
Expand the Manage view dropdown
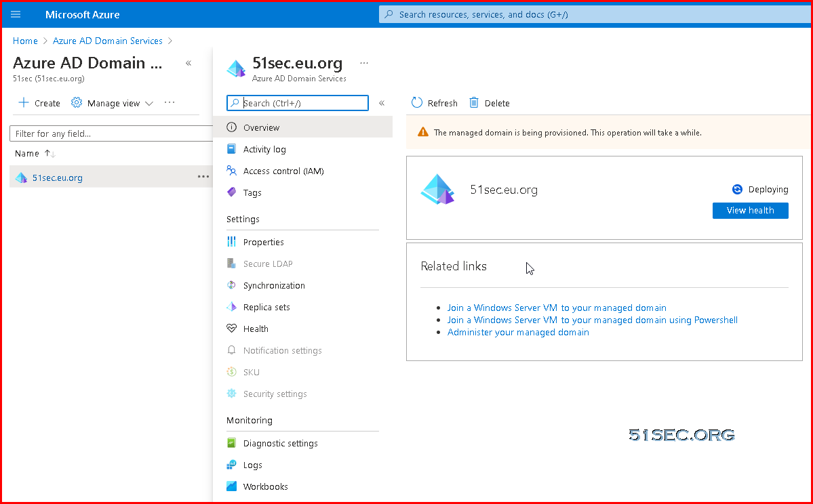tap(149, 104)
